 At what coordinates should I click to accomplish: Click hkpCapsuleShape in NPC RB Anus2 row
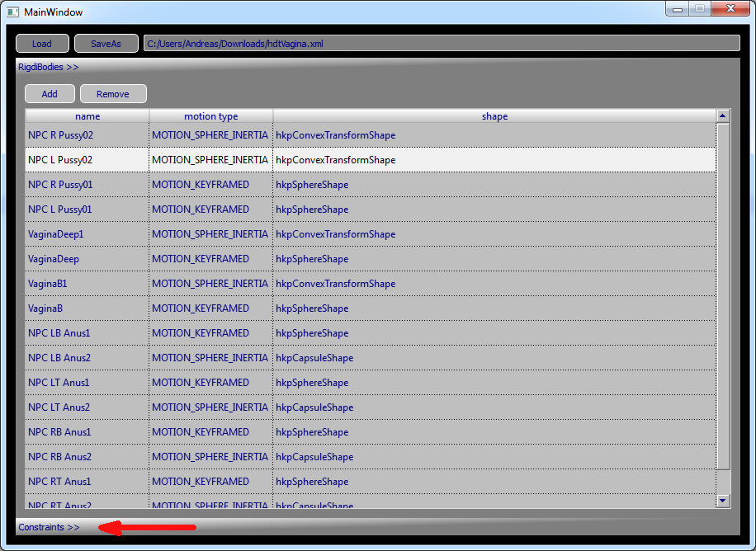(x=314, y=457)
